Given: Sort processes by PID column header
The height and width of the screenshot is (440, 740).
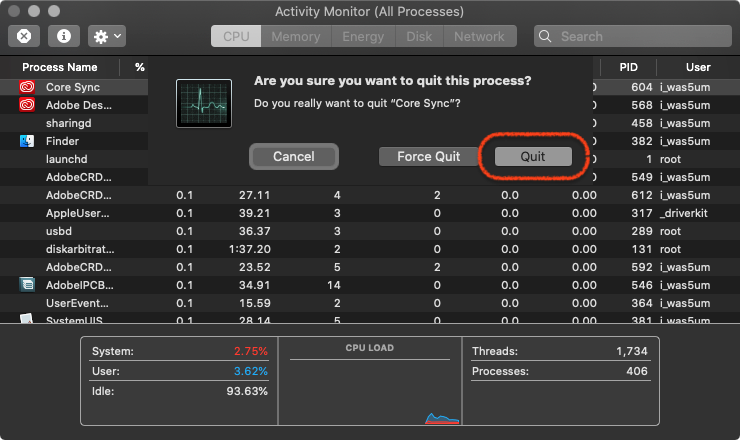Looking at the screenshot, I should pos(628,68).
